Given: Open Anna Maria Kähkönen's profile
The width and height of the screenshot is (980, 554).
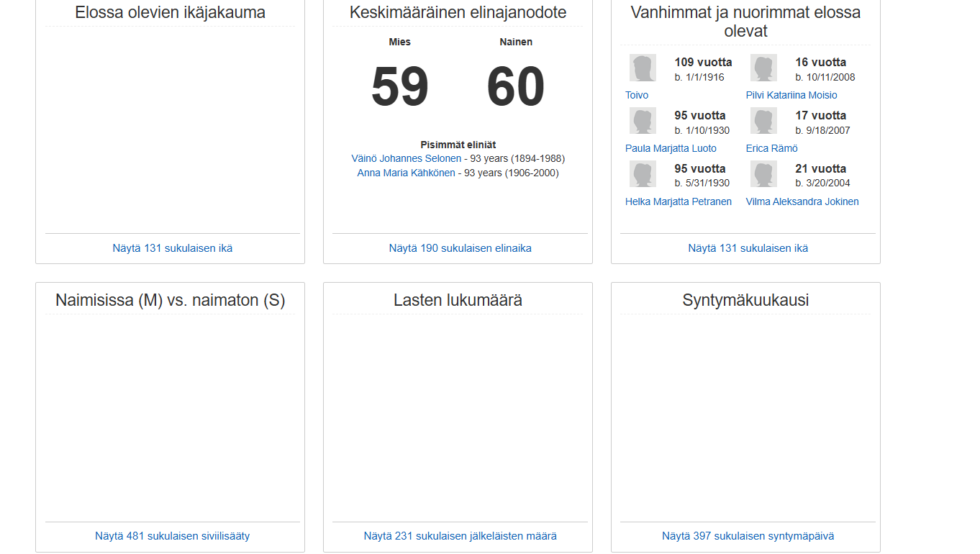Looking at the screenshot, I should coord(406,173).
